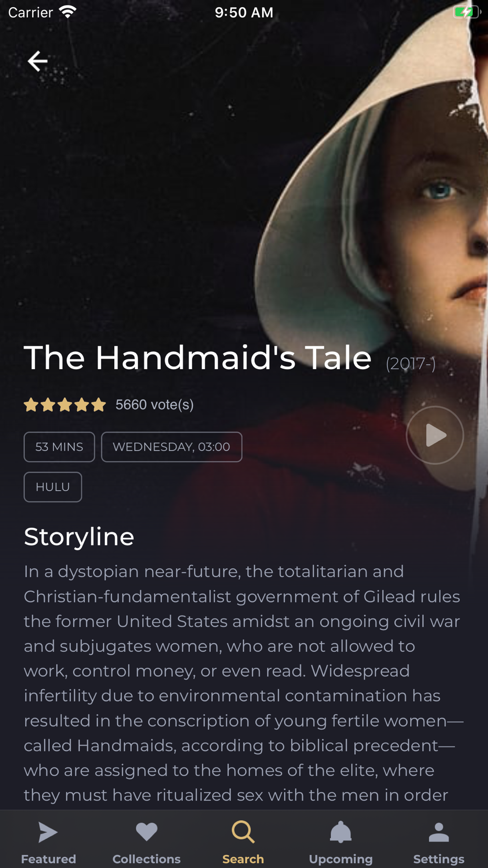
Task: Tap the Collections heart icon
Action: [146, 832]
